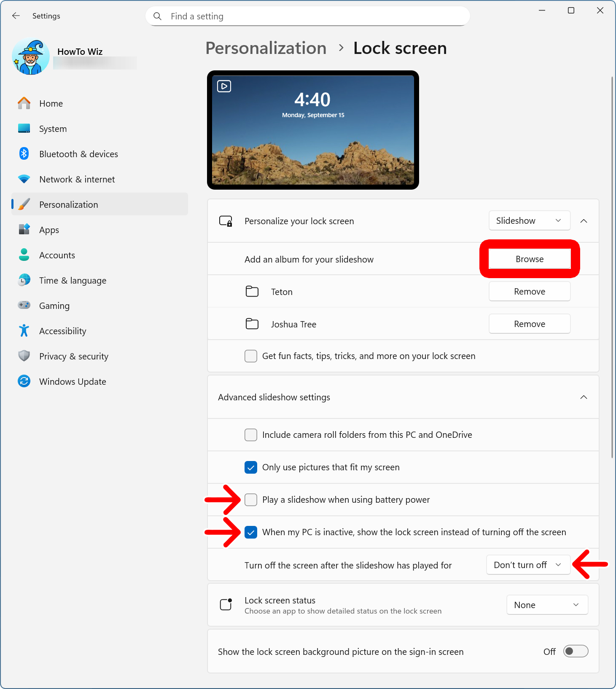Screen dimensions: 616x689
Task: Click the Windows Update sync icon
Action: pos(24,381)
